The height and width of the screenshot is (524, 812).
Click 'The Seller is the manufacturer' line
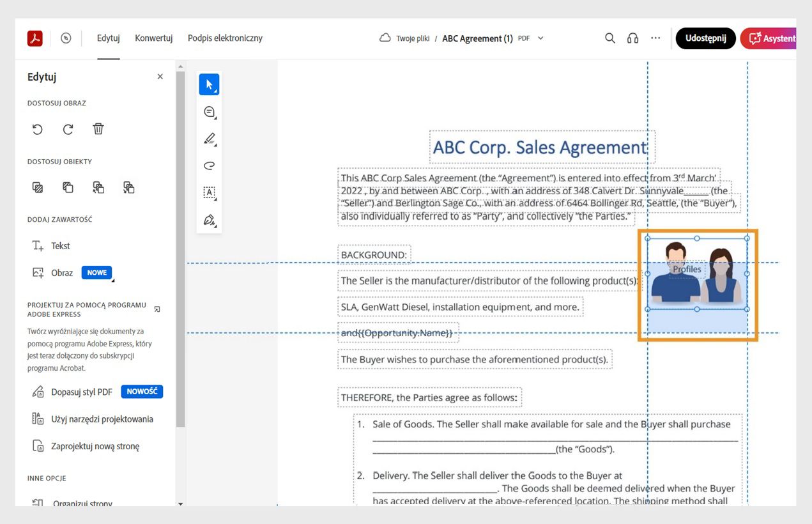click(x=489, y=281)
